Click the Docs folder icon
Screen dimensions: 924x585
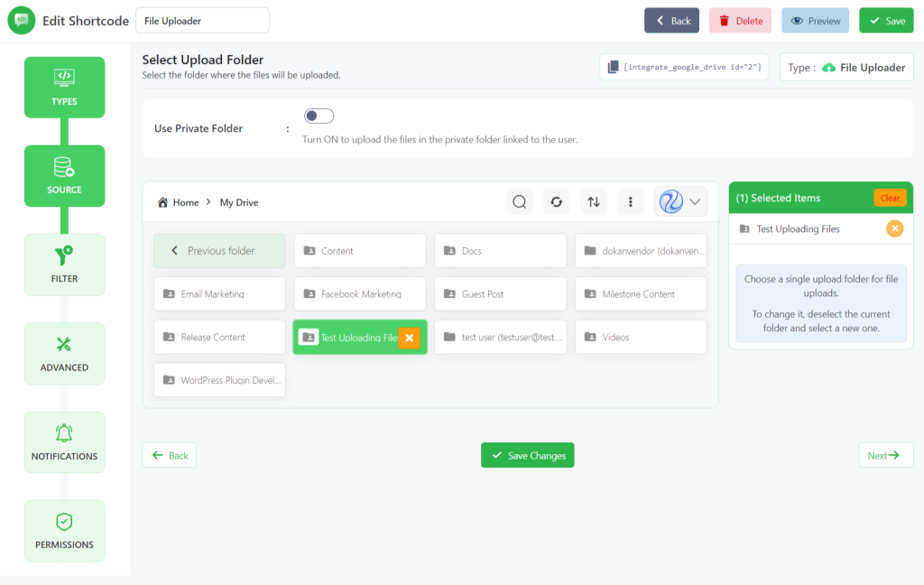pos(449,251)
